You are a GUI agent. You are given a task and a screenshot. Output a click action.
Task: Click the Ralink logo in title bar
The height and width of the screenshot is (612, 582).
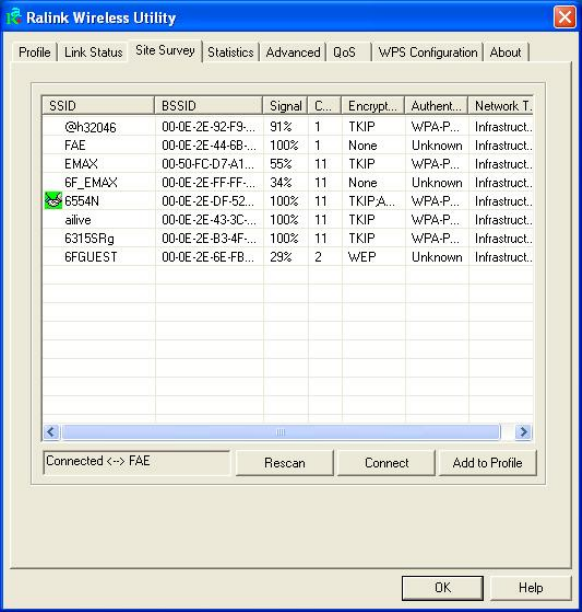click(14, 16)
